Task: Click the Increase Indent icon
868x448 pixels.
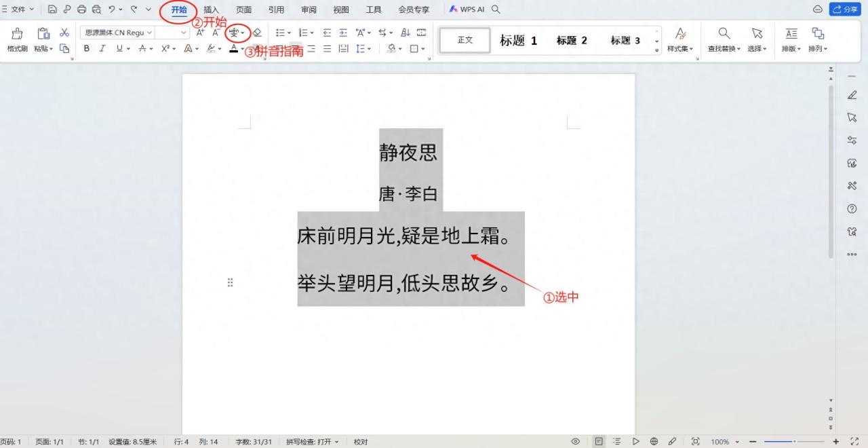Action: pyautogui.click(x=343, y=33)
